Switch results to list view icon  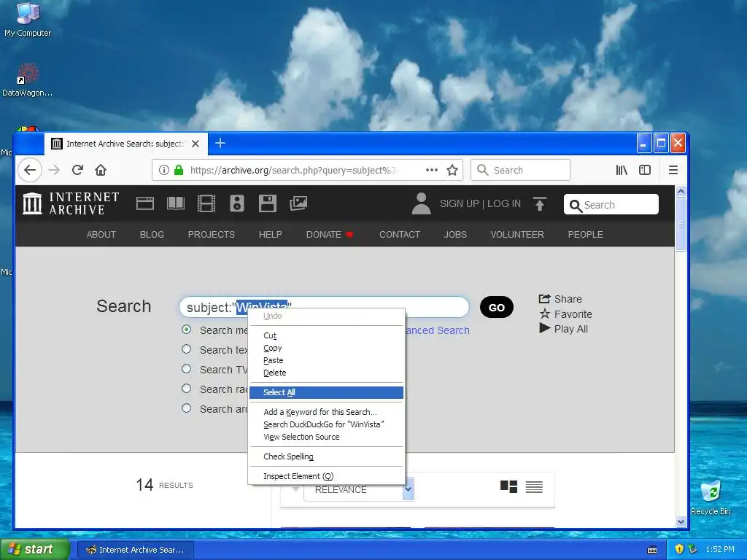(x=534, y=486)
